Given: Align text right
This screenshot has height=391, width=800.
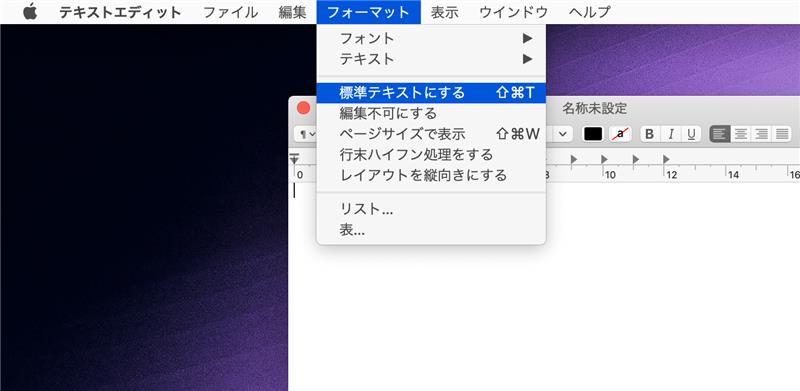Looking at the screenshot, I should [x=762, y=134].
